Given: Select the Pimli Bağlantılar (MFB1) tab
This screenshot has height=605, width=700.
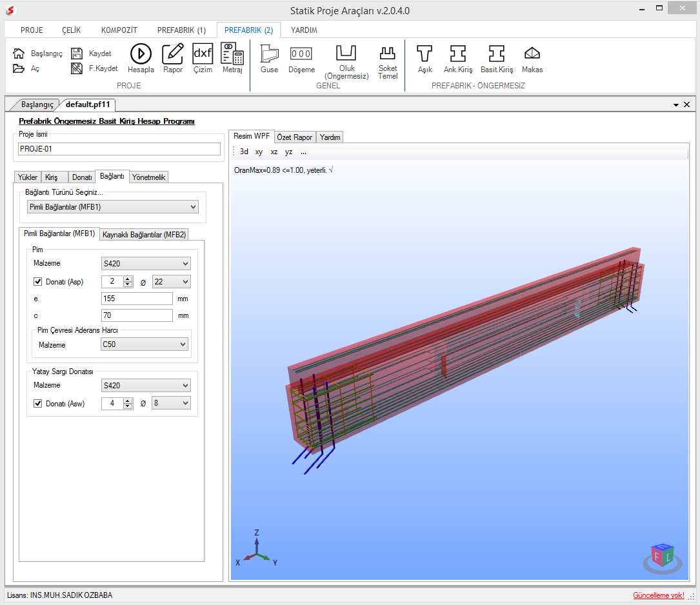Looking at the screenshot, I should [59, 233].
